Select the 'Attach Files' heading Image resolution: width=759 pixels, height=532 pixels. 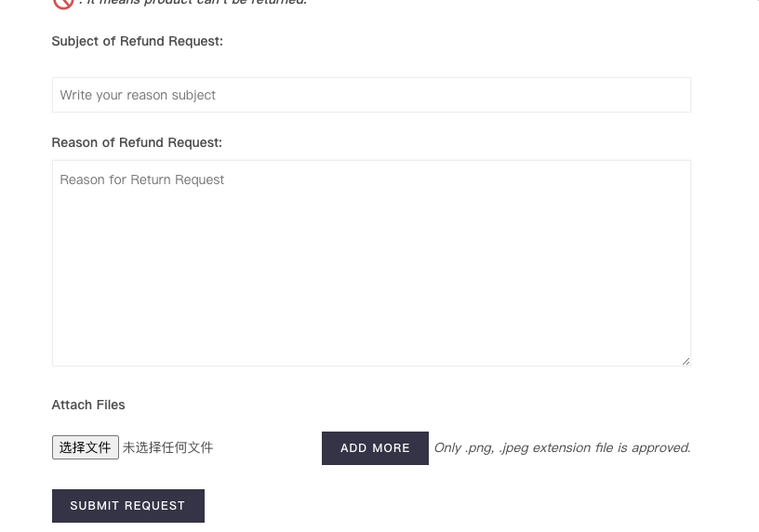pyautogui.click(x=88, y=405)
